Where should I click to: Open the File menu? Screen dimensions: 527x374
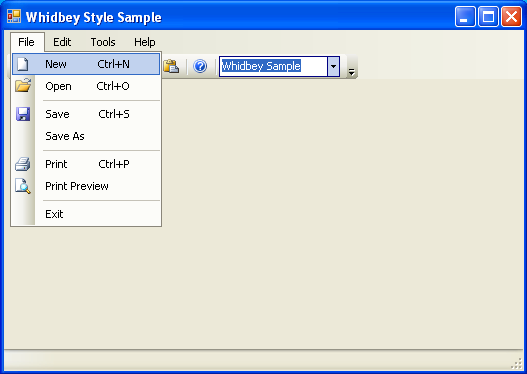[x=27, y=42]
